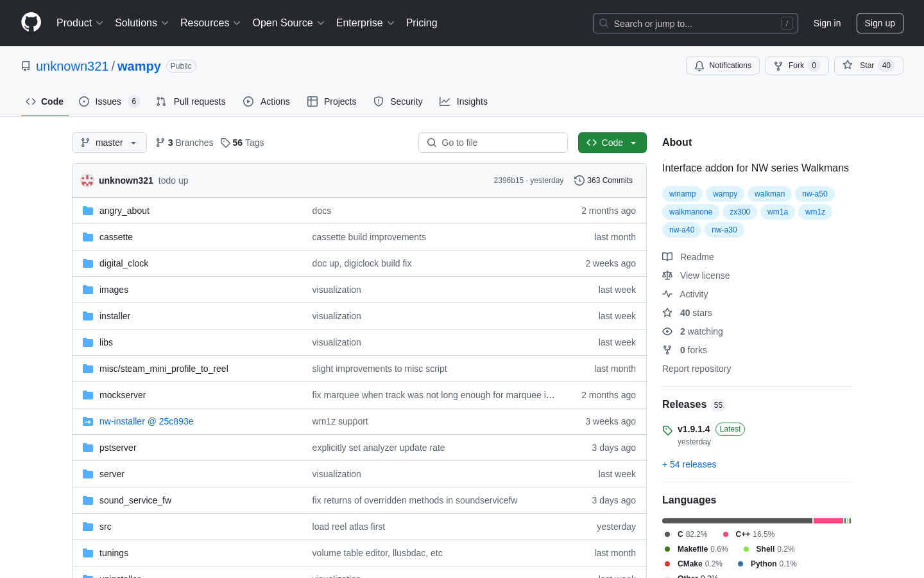Viewport: 924px width, 578px height.
Task: Open the misc/steam_mini_profile_to_reel folder
Action: (164, 369)
